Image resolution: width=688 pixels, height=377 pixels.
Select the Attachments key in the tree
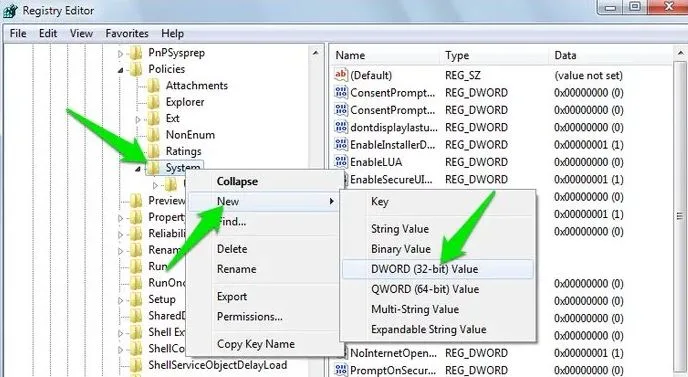(197, 86)
